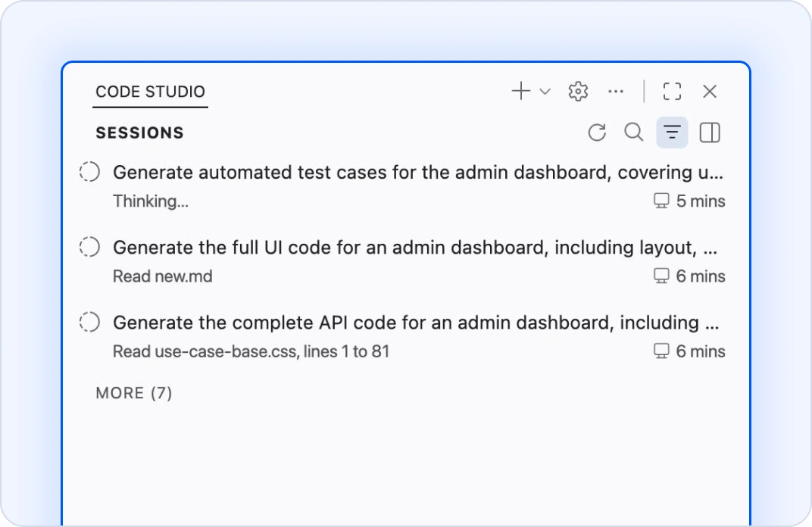This screenshot has height=527, width=812.
Task: Click progress spinner of API code session
Action: coord(89,323)
